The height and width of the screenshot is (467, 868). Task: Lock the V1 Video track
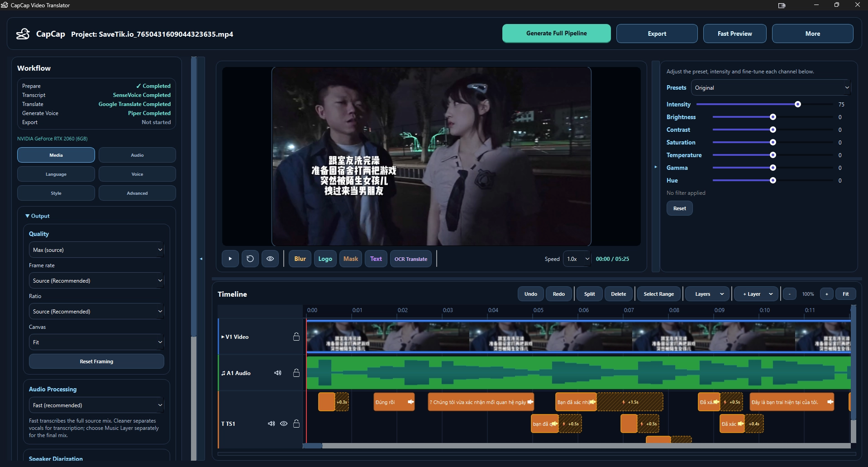(296, 337)
